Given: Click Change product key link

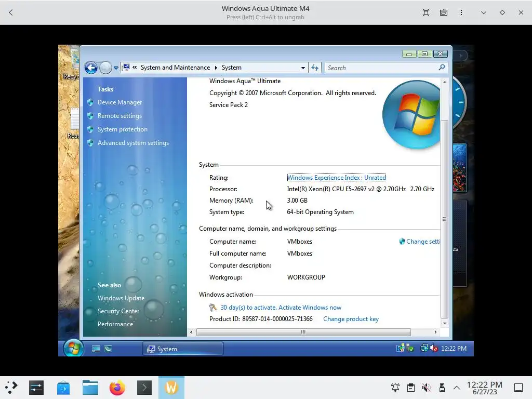Looking at the screenshot, I should tap(351, 319).
